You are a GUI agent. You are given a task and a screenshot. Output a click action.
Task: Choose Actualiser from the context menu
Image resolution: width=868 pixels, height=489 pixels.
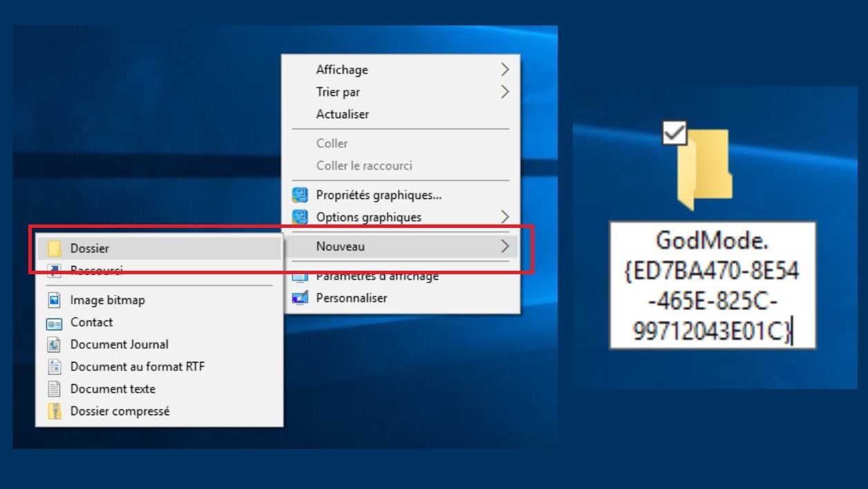tap(342, 114)
